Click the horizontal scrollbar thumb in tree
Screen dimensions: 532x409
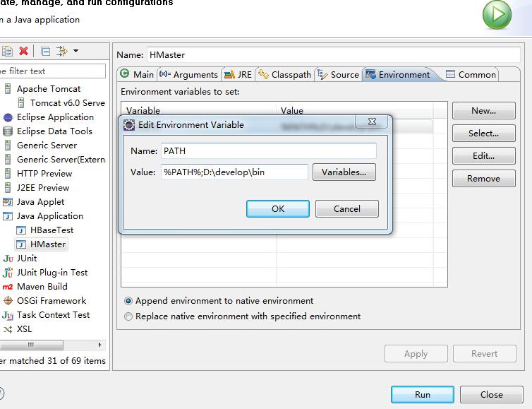click(31, 345)
